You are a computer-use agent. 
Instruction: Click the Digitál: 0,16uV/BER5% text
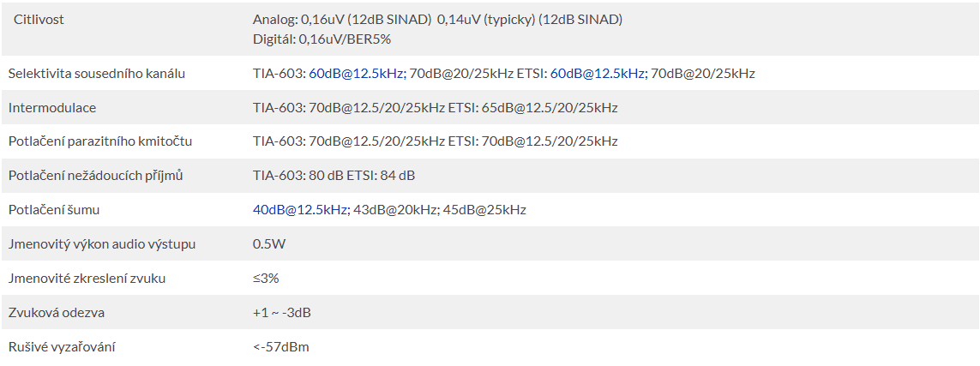[322, 39]
